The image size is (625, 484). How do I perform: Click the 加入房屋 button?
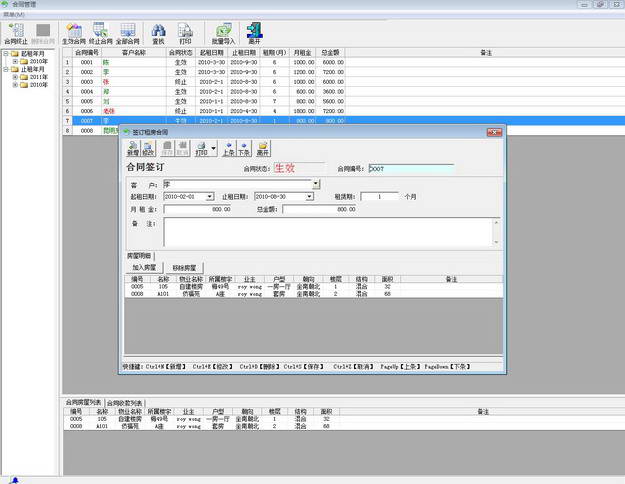[145, 267]
